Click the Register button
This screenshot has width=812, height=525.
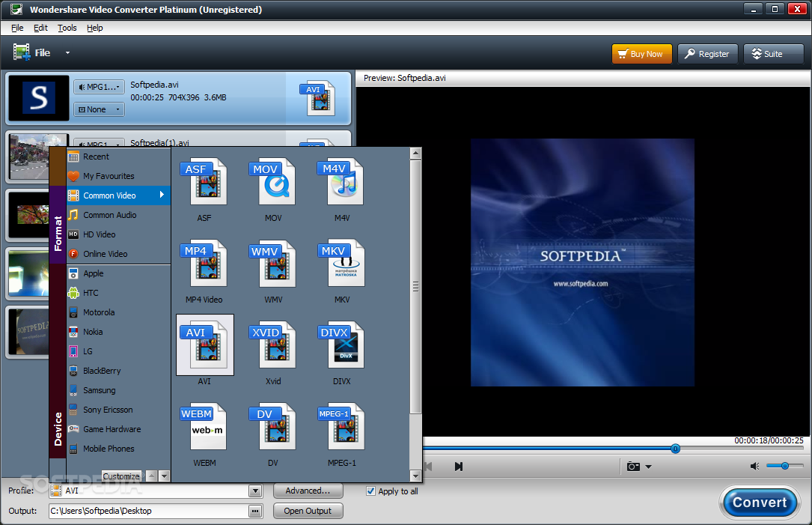pos(707,54)
